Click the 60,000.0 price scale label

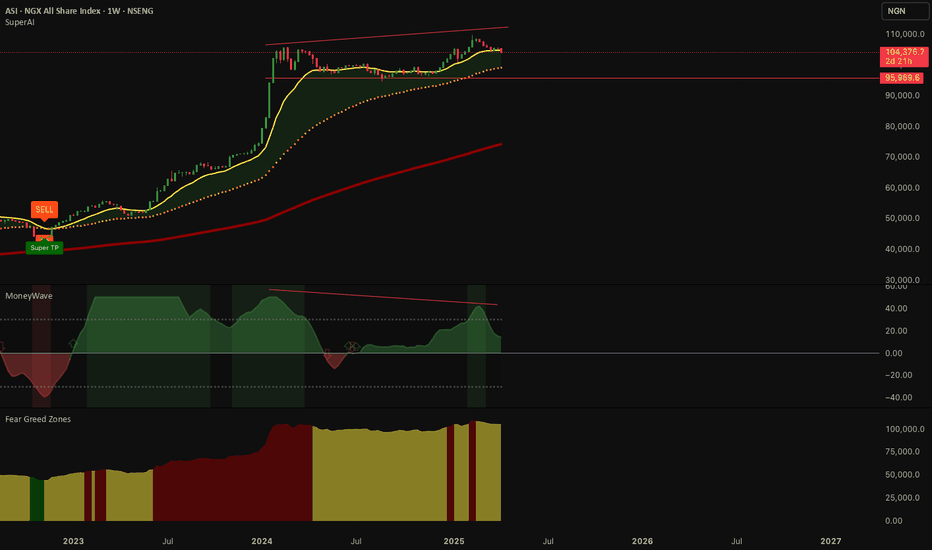tap(902, 188)
